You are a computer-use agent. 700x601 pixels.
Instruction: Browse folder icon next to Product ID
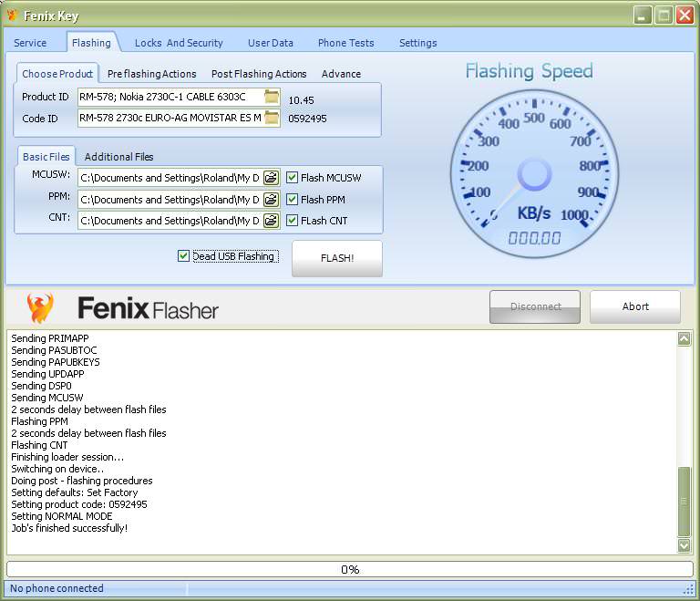(272, 97)
